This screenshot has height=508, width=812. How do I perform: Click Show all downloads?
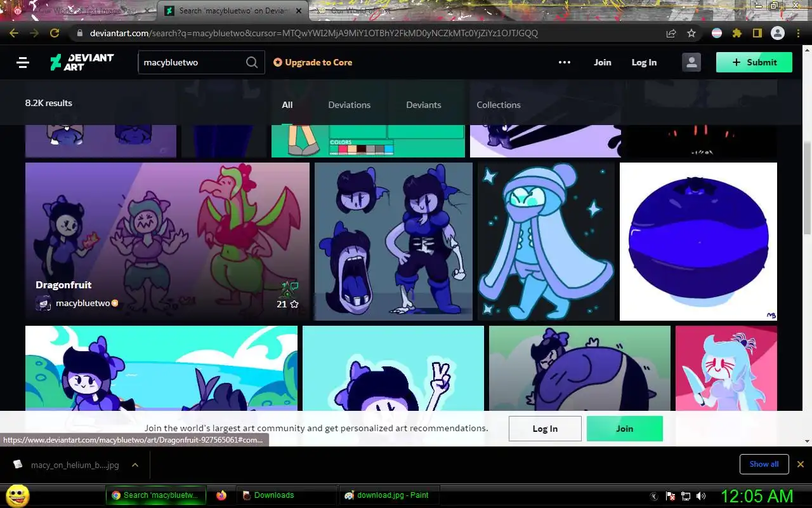point(764,464)
